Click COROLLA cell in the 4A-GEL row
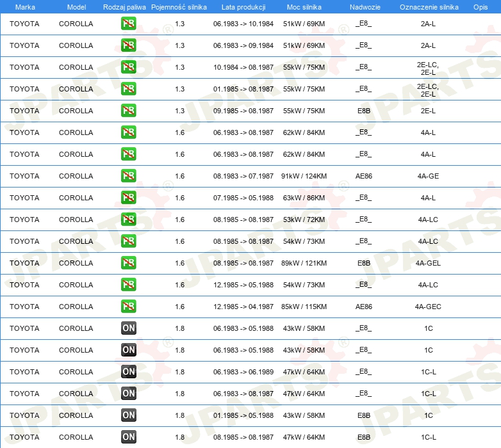Screen dimensions: 501x448 click(76, 263)
